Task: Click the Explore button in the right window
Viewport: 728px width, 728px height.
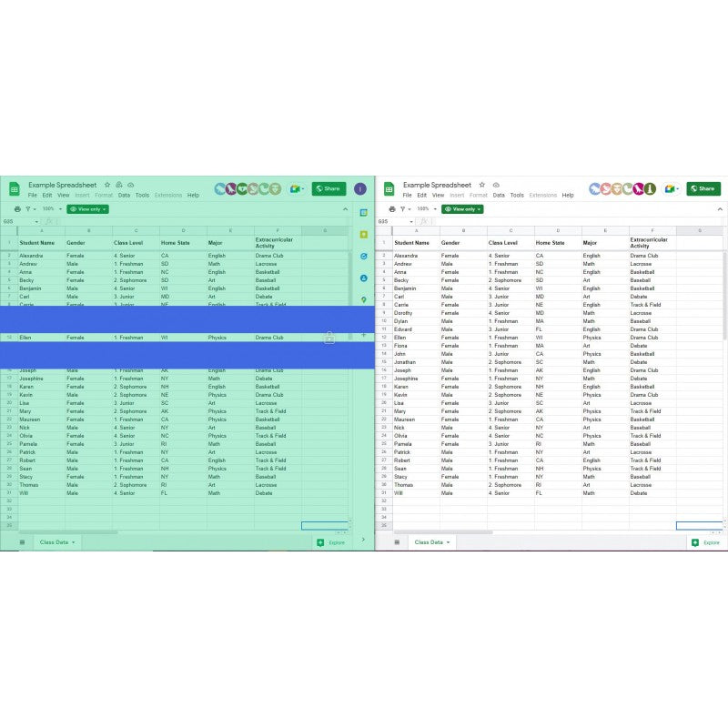Action: 705,542
